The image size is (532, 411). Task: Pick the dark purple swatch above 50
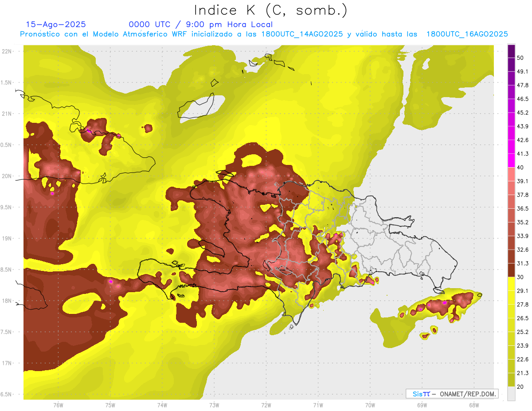coord(511,51)
